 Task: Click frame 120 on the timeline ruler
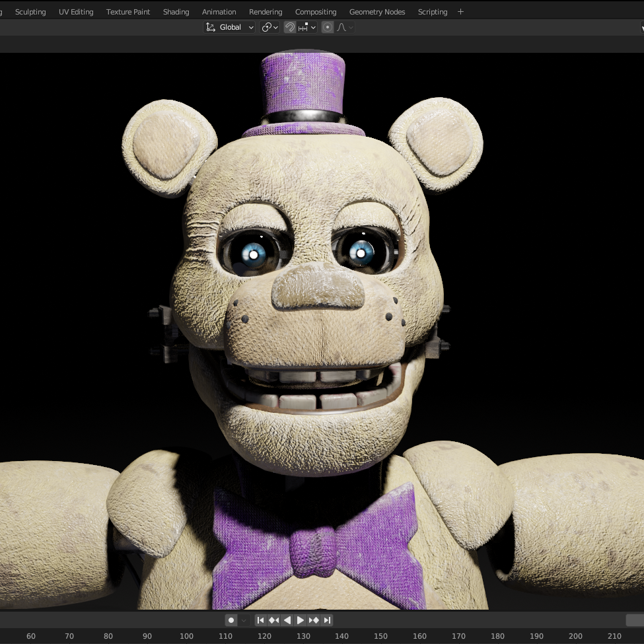coord(264,636)
